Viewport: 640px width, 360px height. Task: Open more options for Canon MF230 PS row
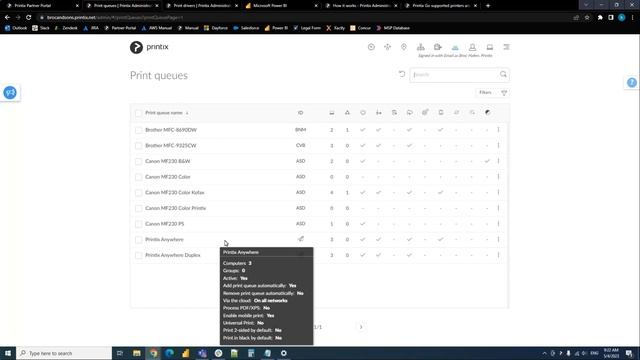click(498, 224)
